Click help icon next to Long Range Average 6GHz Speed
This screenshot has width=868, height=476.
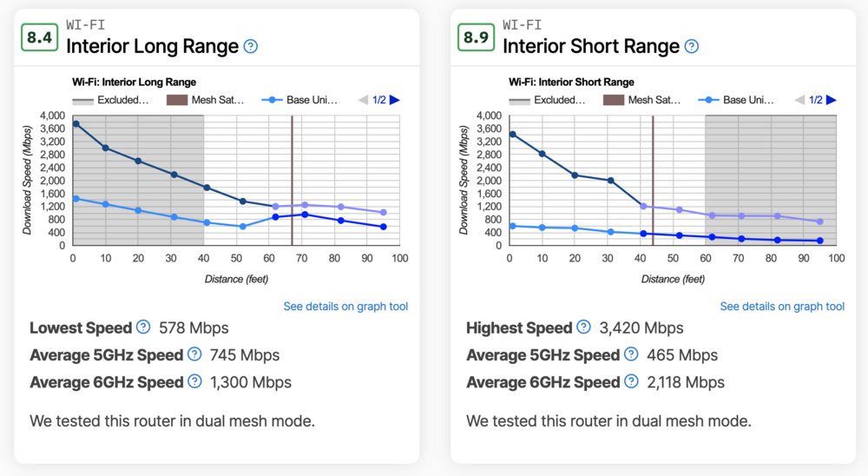(x=194, y=381)
